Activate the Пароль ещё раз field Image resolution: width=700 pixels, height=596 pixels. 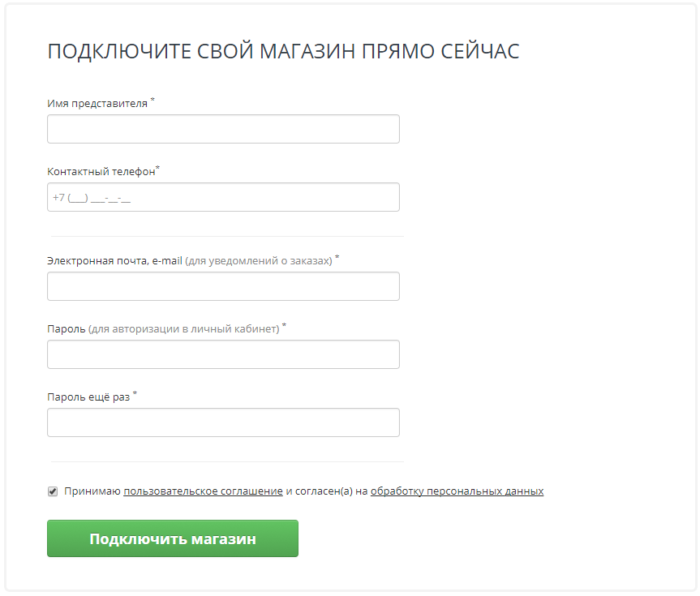[x=223, y=422]
